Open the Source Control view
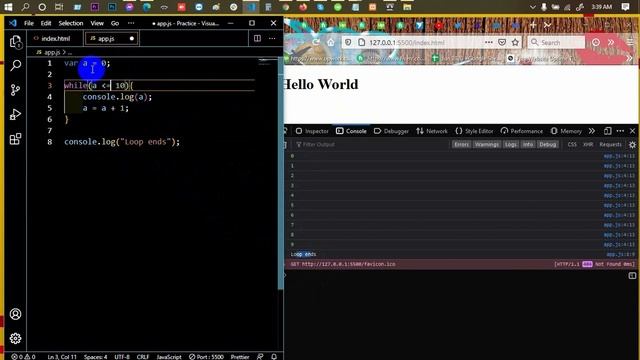Viewport: 640px width, 360px height. 16,90
